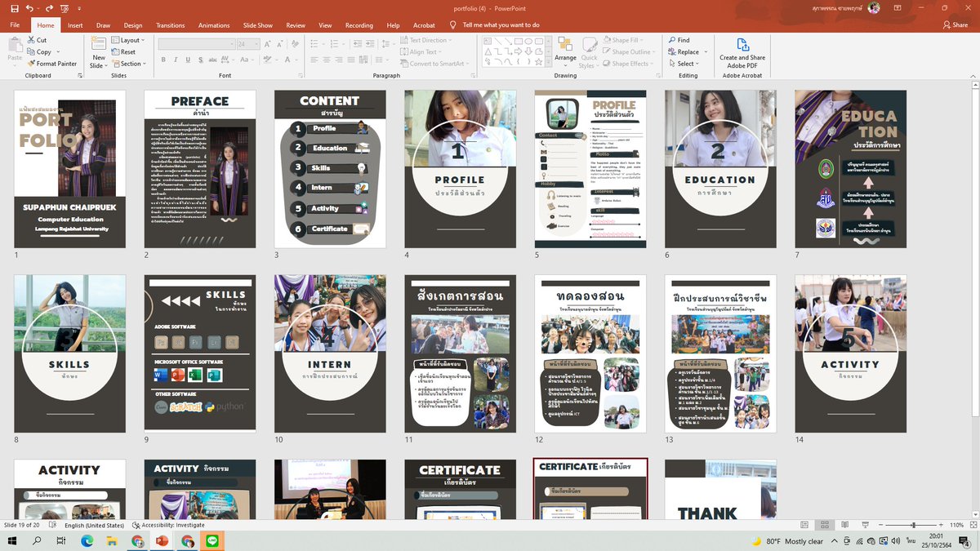
Task: Switch to the Insert tab
Action: (x=75, y=25)
